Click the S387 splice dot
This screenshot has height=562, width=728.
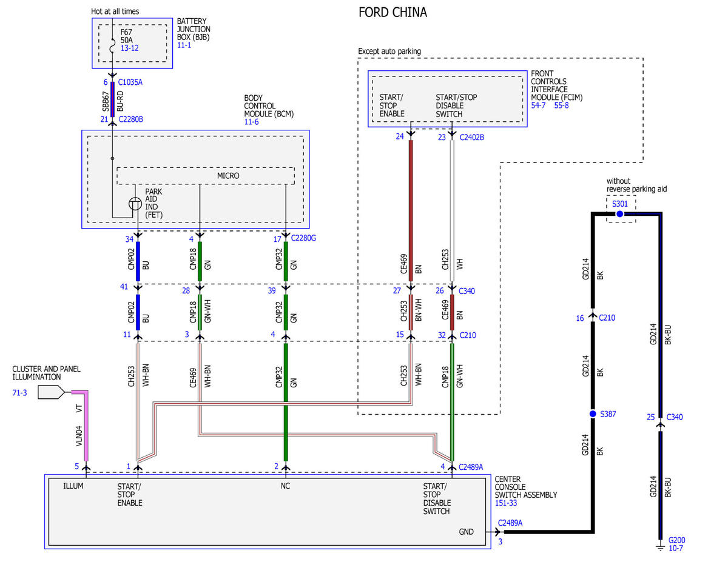[x=593, y=413]
